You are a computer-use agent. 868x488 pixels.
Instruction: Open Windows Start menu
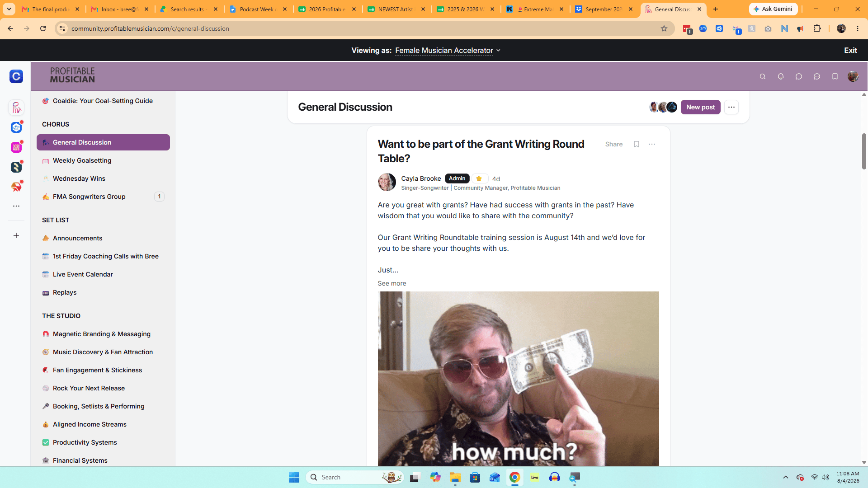pyautogui.click(x=294, y=477)
